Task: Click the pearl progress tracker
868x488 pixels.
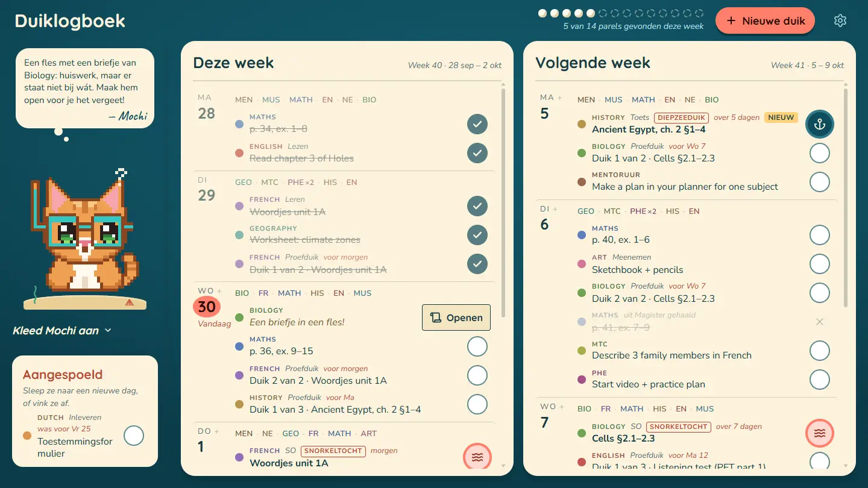Action: tap(620, 13)
